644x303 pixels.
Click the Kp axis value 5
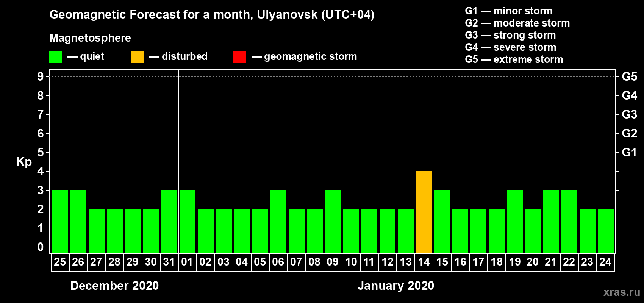(40, 152)
